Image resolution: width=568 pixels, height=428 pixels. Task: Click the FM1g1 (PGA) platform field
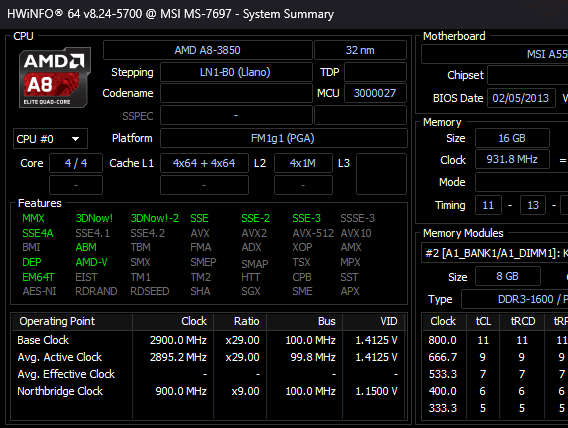point(283,138)
